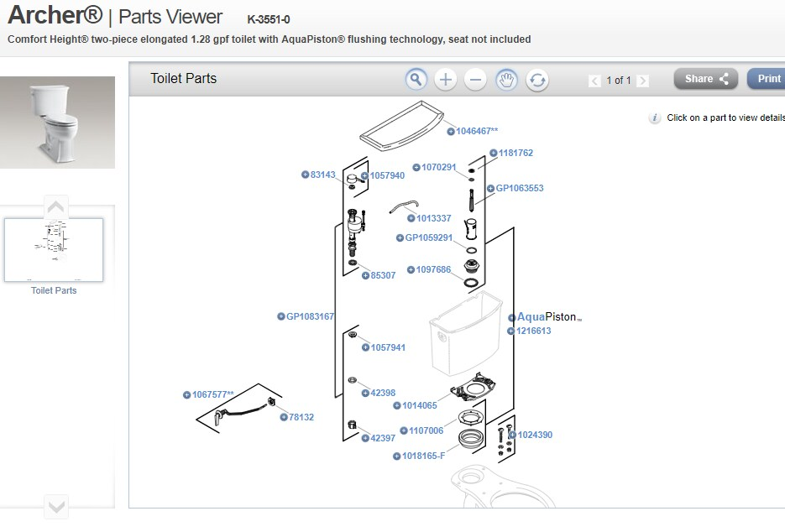
Task: View part 1018165-F gasket details
Action: click(423, 456)
